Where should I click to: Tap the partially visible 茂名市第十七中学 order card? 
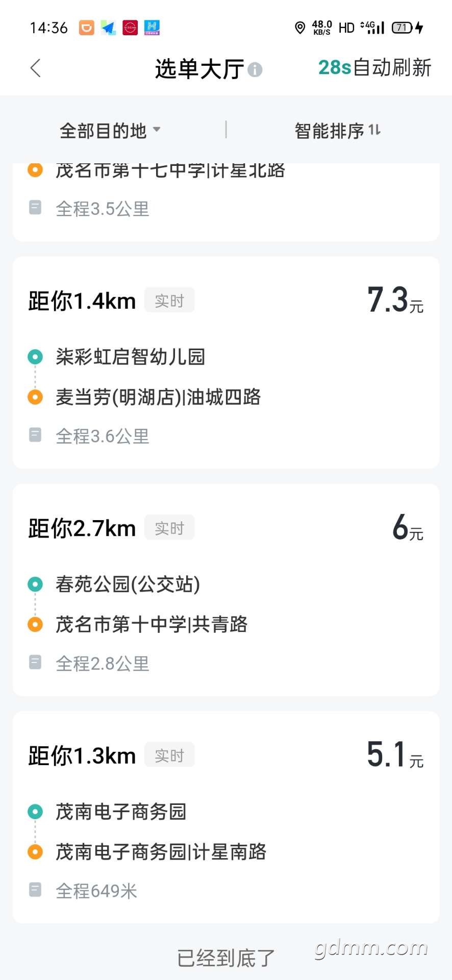click(x=226, y=202)
